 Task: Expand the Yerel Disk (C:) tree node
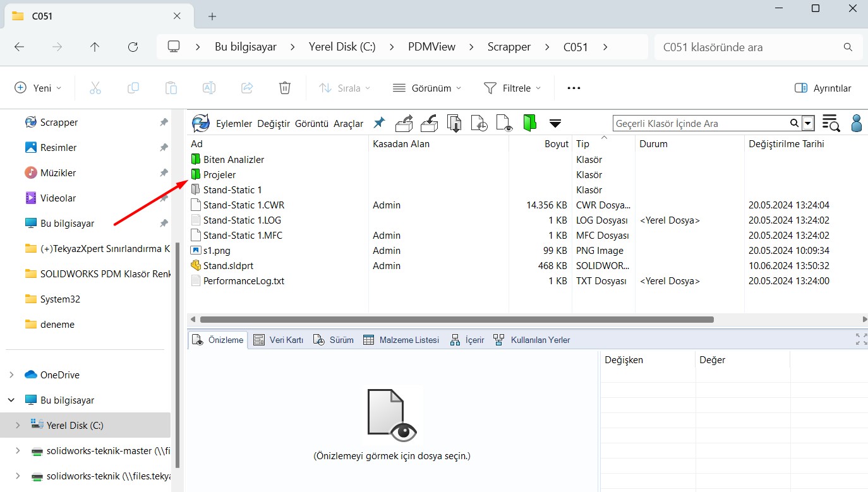tap(18, 425)
